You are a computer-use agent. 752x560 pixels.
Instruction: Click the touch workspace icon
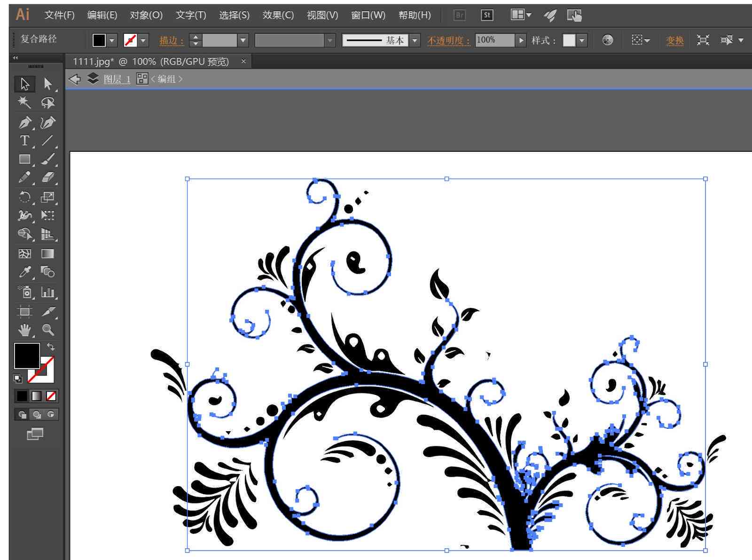pyautogui.click(x=574, y=16)
